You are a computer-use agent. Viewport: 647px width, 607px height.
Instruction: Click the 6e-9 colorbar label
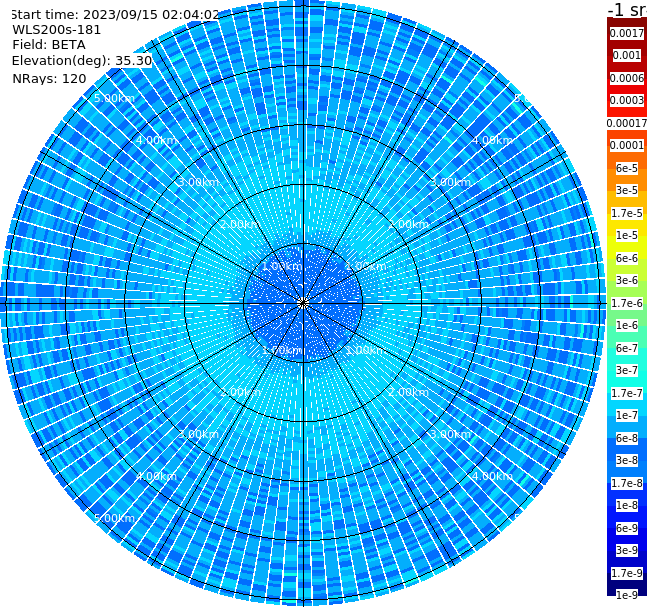pyautogui.click(x=627, y=528)
